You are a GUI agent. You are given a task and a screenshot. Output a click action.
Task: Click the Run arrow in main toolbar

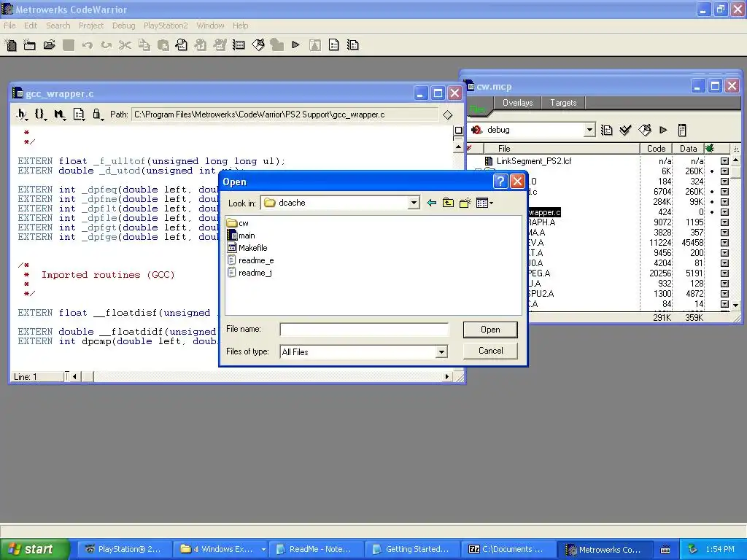click(x=296, y=45)
